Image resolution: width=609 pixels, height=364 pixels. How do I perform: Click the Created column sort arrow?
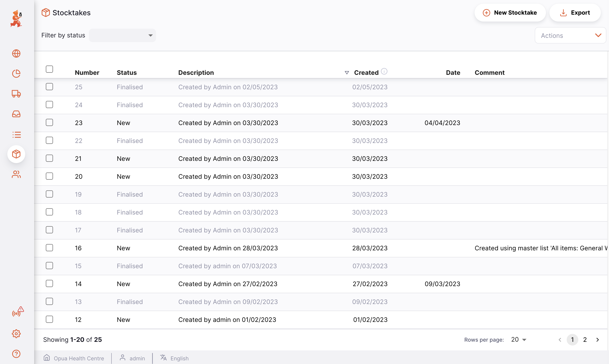[x=347, y=72]
